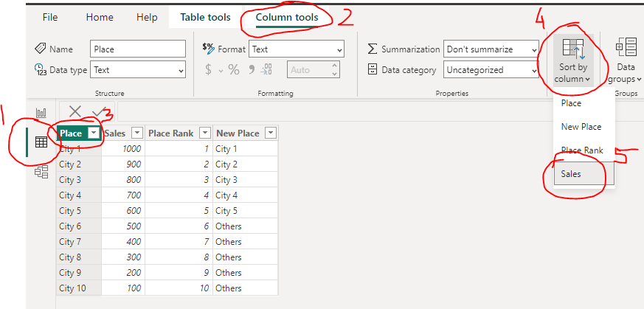Screen dimensions: 644x309
Task: Open the Data category dropdown
Action: [491, 70]
